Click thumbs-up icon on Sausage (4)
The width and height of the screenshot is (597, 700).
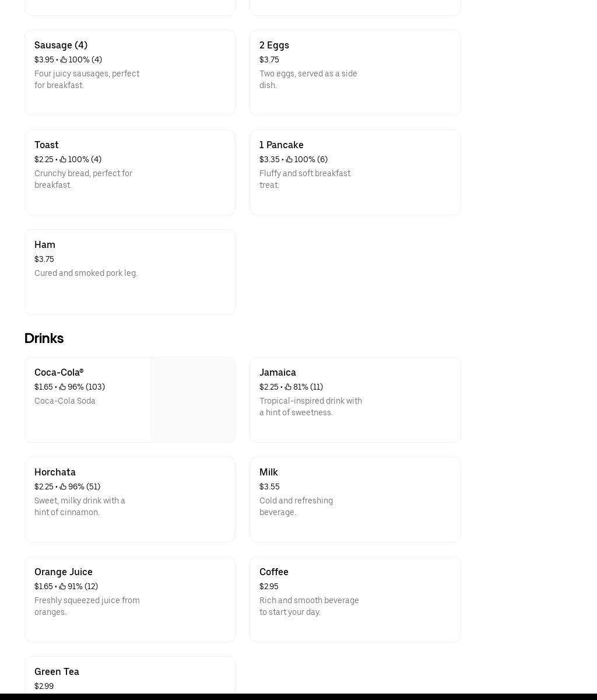tap(64, 60)
